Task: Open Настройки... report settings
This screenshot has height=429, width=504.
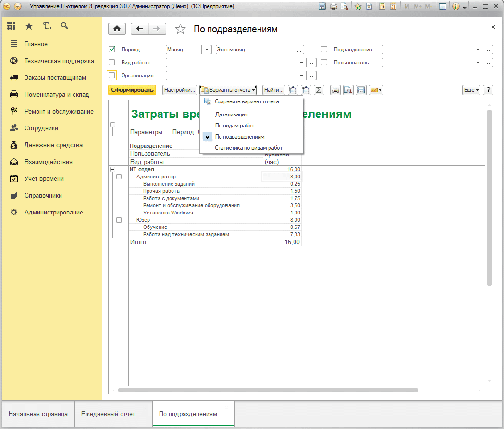Action: pos(180,90)
